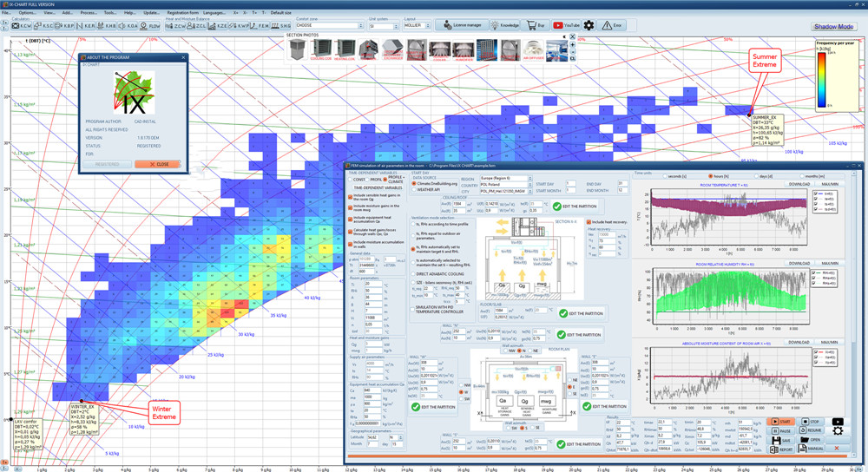
Task: Click the frequency per year color scale
Action: [822, 79]
